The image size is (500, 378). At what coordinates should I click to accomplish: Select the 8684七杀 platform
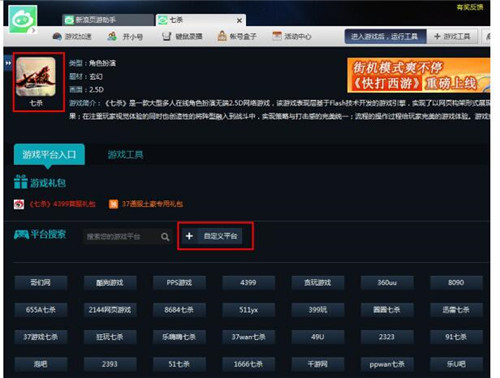pyautogui.click(x=179, y=310)
